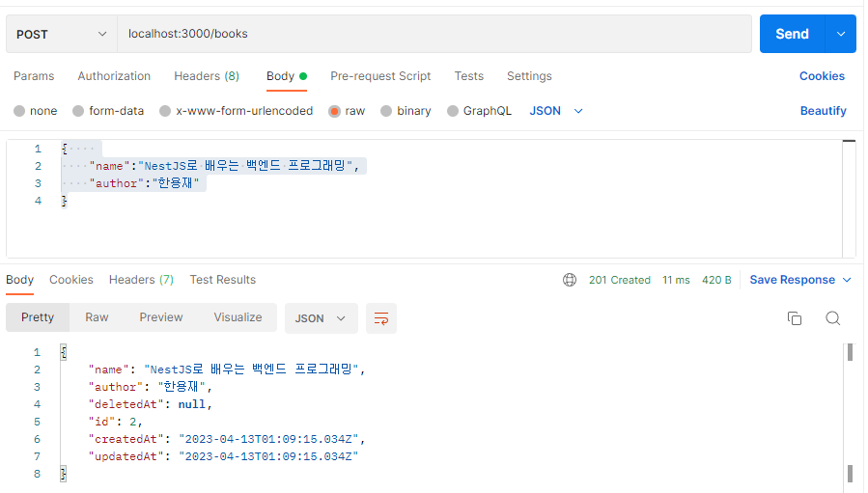Open the Params tab
The width and height of the screenshot is (868, 493).
(34, 76)
